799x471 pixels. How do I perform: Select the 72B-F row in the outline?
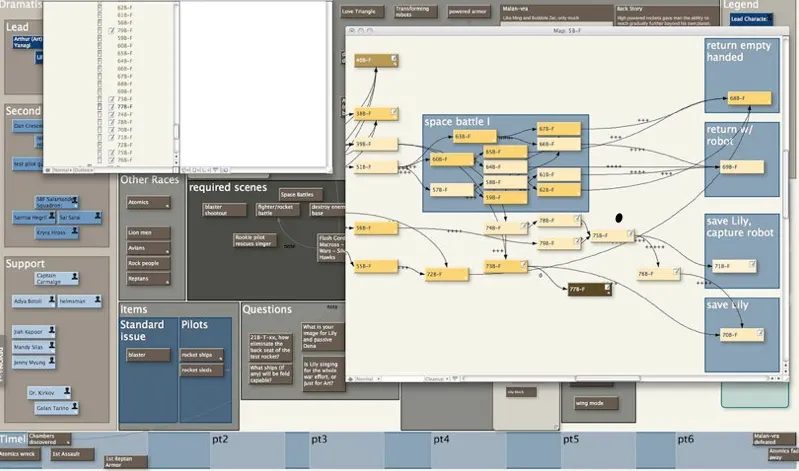(x=125, y=145)
